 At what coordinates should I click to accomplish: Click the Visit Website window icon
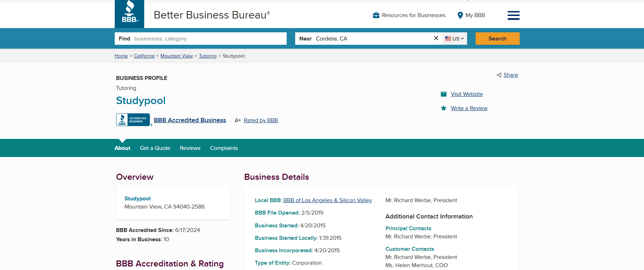click(x=444, y=94)
